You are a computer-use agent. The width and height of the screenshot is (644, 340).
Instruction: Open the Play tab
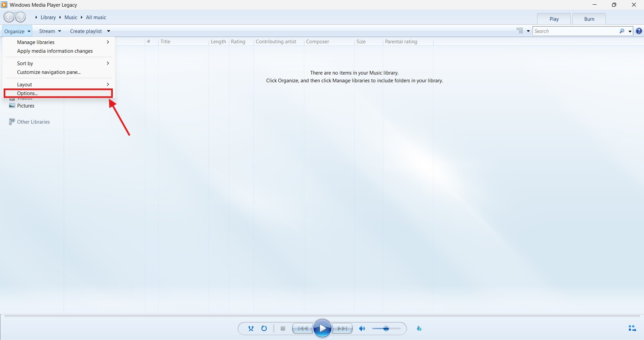[x=554, y=19]
